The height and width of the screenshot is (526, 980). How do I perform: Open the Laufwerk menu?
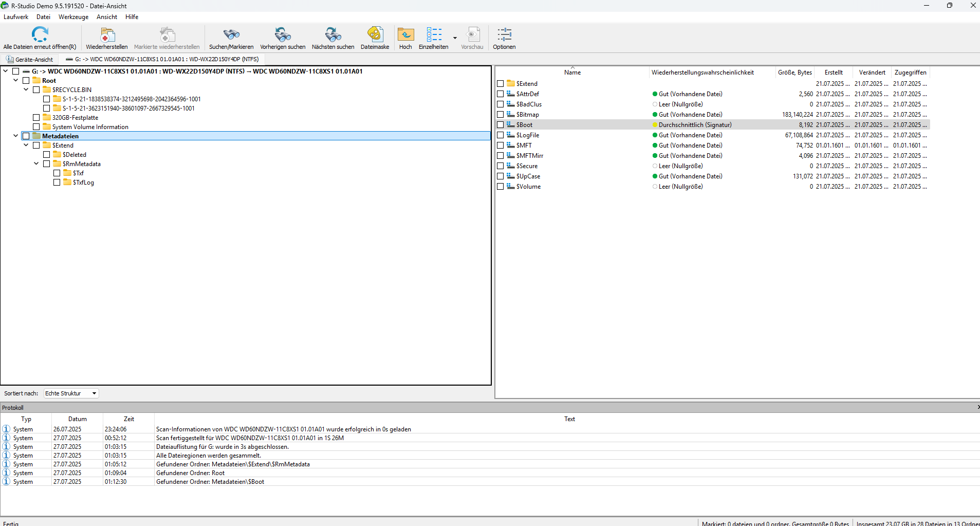(x=16, y=17)
